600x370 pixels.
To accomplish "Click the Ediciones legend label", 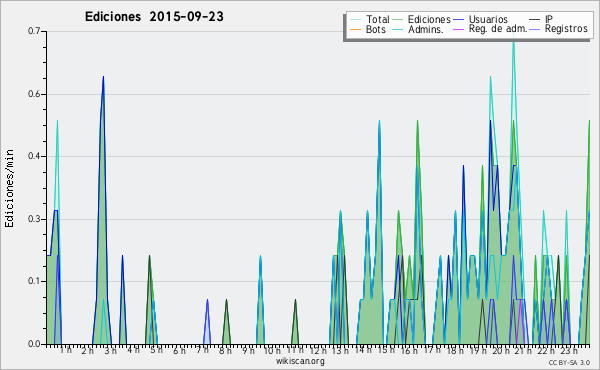I will point(429,19).
